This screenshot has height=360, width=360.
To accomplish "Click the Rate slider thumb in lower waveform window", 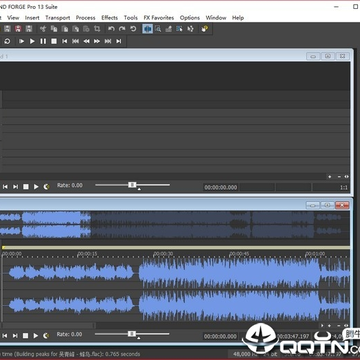I will (x=132, y=334).
